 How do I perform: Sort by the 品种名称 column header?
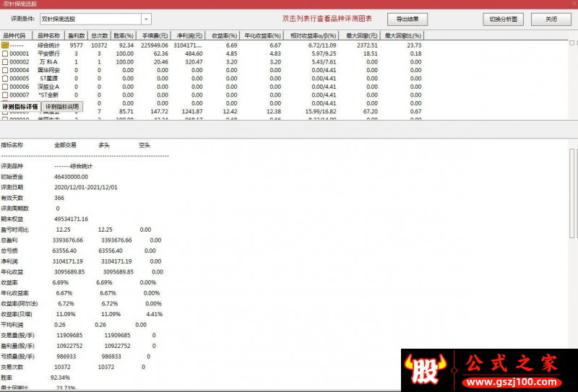[x=48, y=36]
